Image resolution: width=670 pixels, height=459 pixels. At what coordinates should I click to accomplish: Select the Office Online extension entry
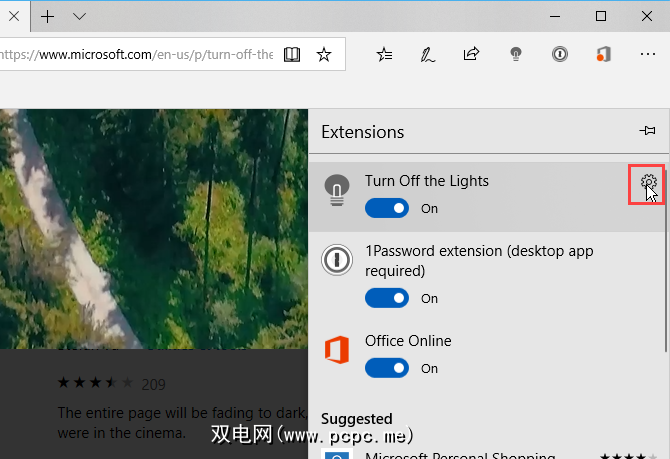[408, 341]
